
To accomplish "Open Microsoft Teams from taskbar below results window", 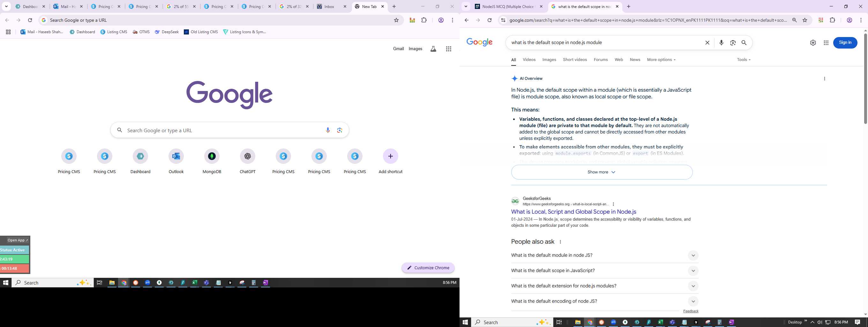I will click(672, 322).
